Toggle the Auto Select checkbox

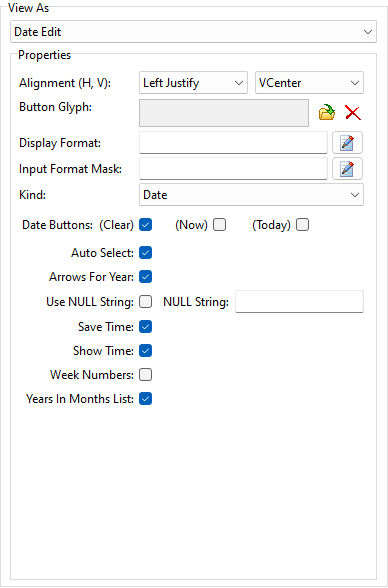click(145, 252)
